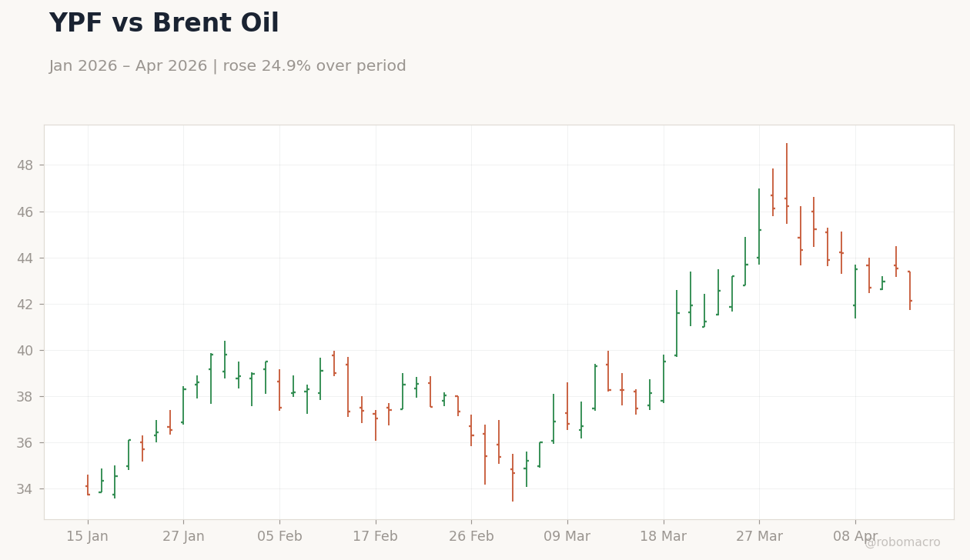970x560 pixels.
Task: Click the 36 label on the y-axis
Action: pos(26,442)
